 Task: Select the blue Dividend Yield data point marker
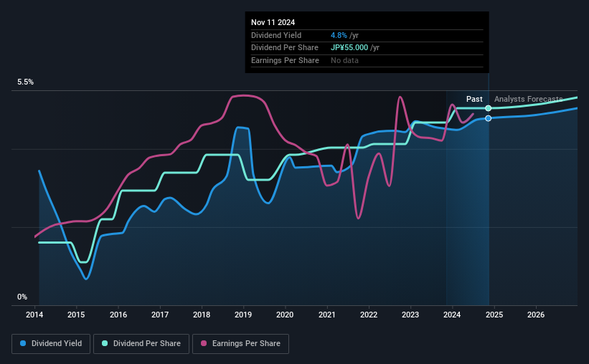[x=489, y=118]
